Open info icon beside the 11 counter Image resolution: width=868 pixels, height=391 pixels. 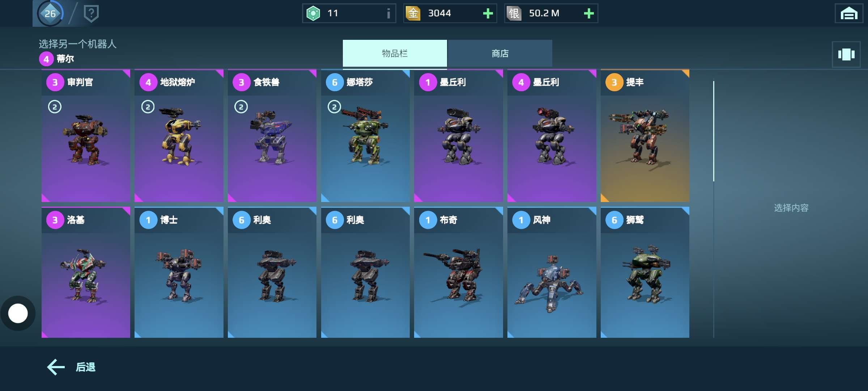(388, 14)
